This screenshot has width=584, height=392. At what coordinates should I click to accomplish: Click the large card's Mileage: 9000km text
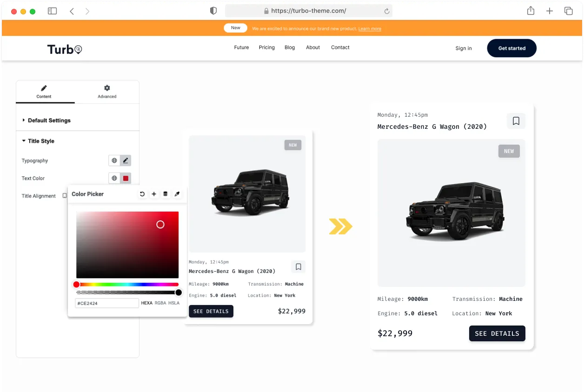pyautogui.click(x=403, y=299)
